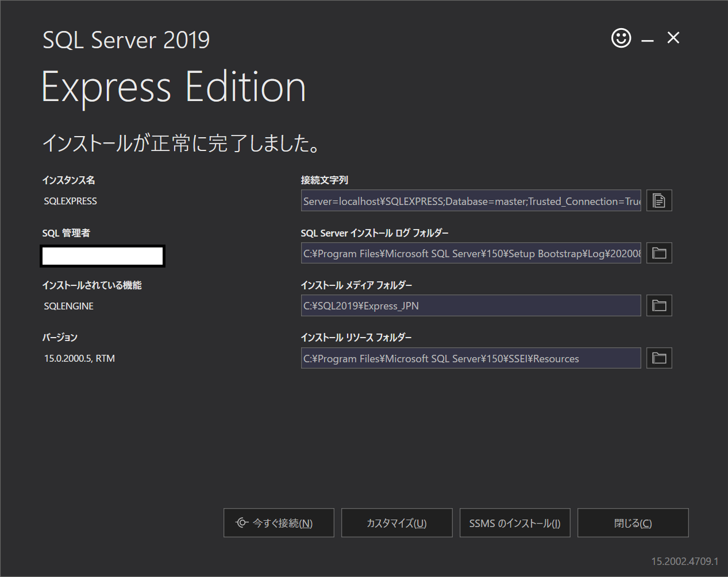The width and height of the screenshot is (728, 577).
Task: Click the SQLENGINE installed feature text
Action: coord(69,306)
